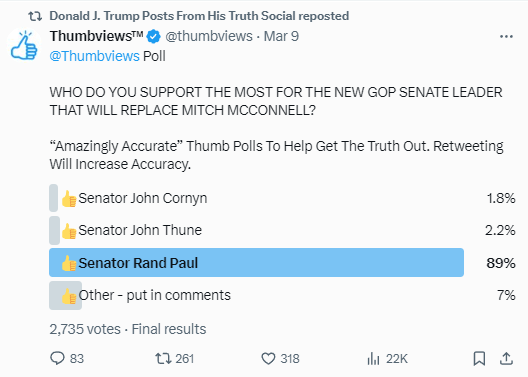Image resolution: width=528 pixels, height=377 pixels.
Task: Open the three-dot more options menu
Action: [x=506, y=36]
